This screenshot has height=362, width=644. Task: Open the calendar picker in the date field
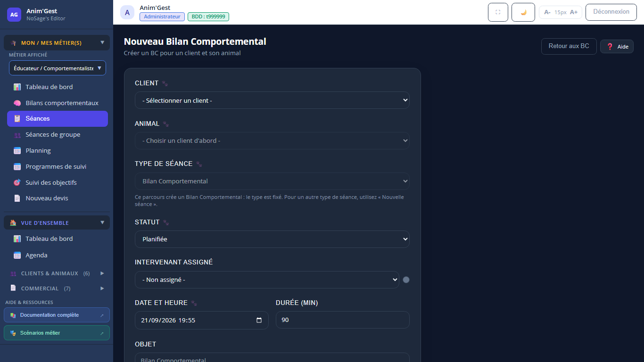click(x=259, y=320)
